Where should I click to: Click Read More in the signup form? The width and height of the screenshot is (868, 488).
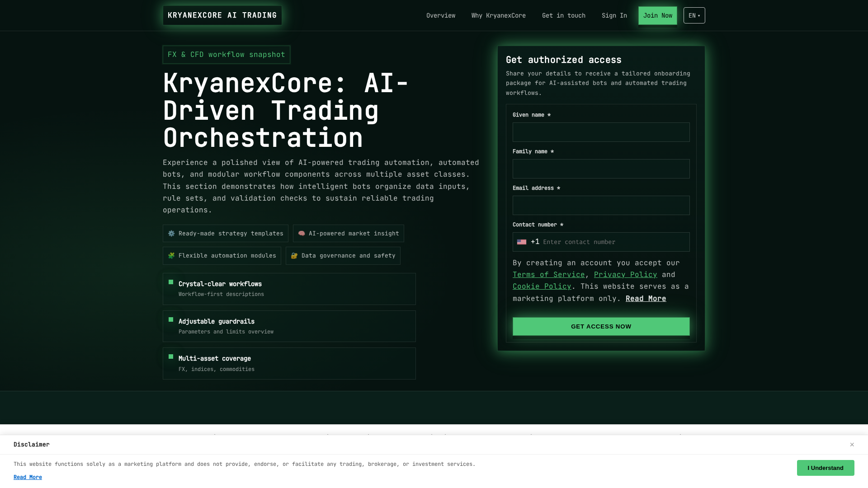(646, 299)
